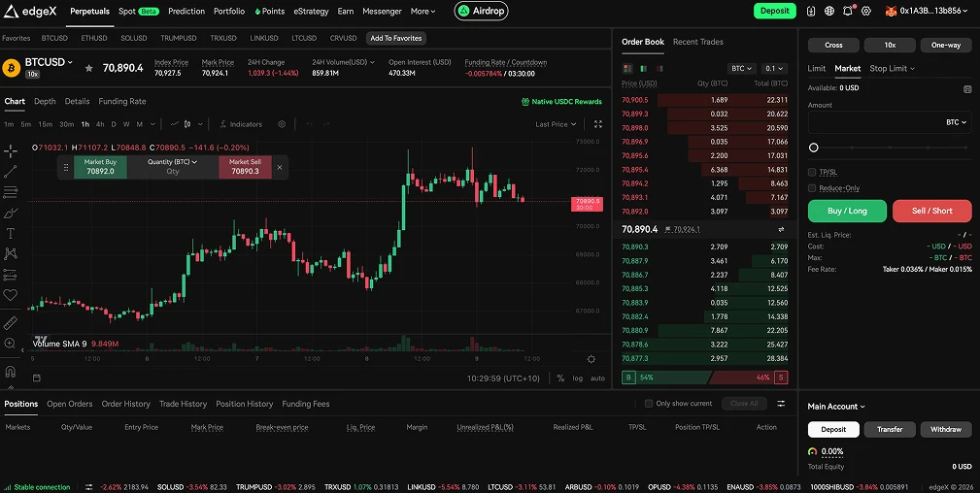Enable the Reduce-Only checkbox
Image resolution: width=980 pixels, height=493 pixels.
click(x=812, y=188)
